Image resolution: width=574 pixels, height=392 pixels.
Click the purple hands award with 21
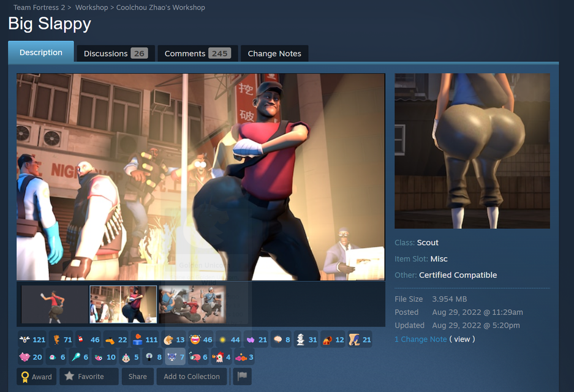[x=256, y=340]
